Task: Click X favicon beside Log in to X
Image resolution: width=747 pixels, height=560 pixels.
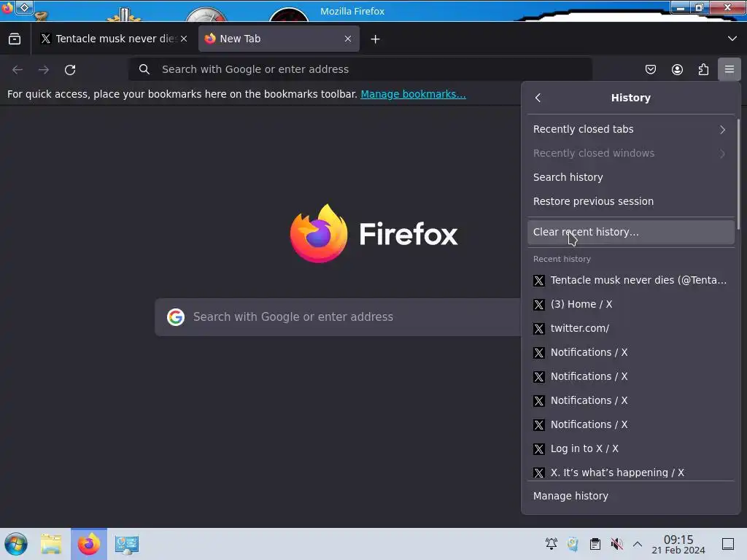Action: tap(539, 449)
